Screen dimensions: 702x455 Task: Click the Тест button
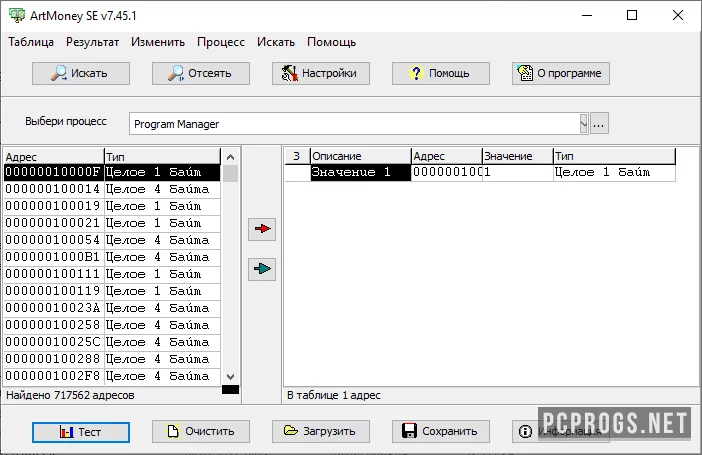(x=81, y=432)
